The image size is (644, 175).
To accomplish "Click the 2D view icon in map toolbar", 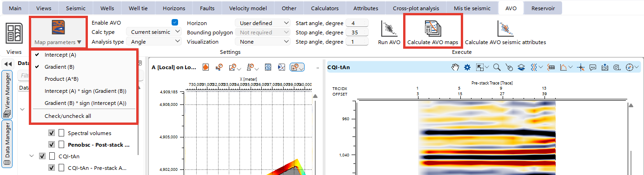I will [x=268, y=67].
